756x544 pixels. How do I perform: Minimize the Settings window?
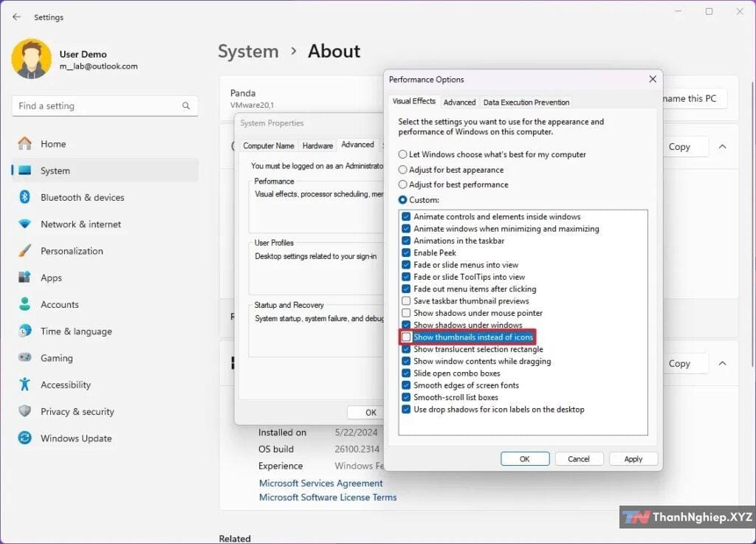coord(678,12)
